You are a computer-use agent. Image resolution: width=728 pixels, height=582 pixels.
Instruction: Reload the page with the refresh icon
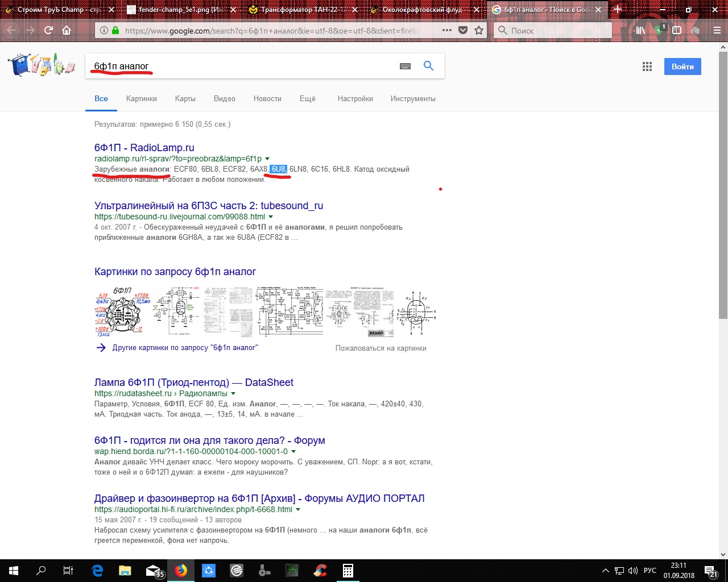click(48, 31)
